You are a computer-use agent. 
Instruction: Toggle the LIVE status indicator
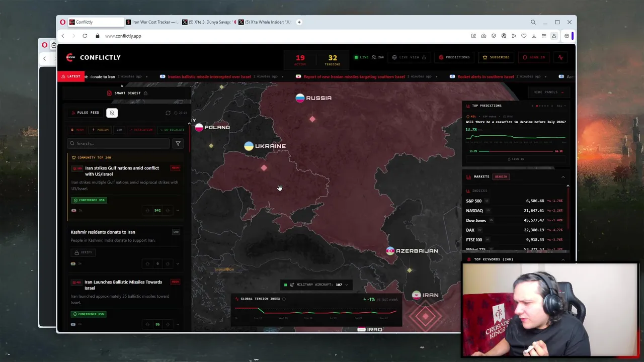362,57
